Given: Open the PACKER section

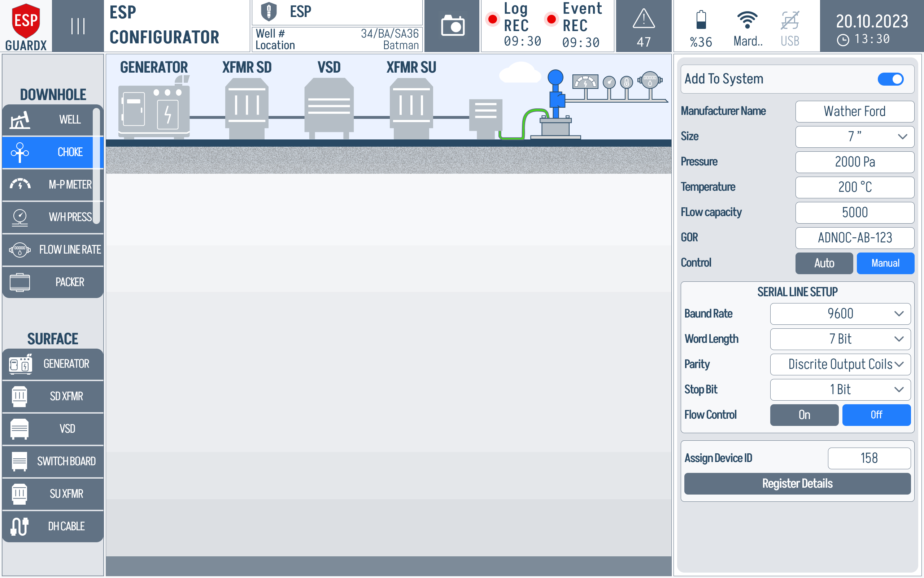Looking at the screenshot, I should point(53,282).
